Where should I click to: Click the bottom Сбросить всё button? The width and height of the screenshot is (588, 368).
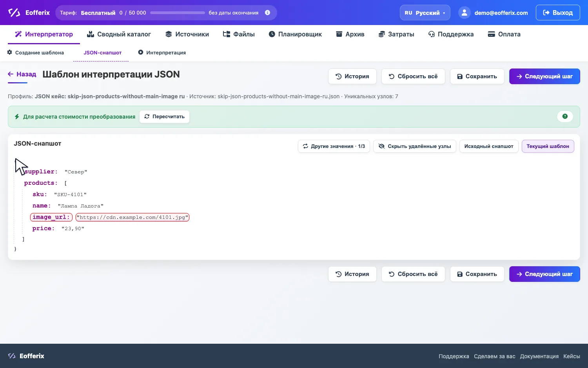tap(413, 274)
